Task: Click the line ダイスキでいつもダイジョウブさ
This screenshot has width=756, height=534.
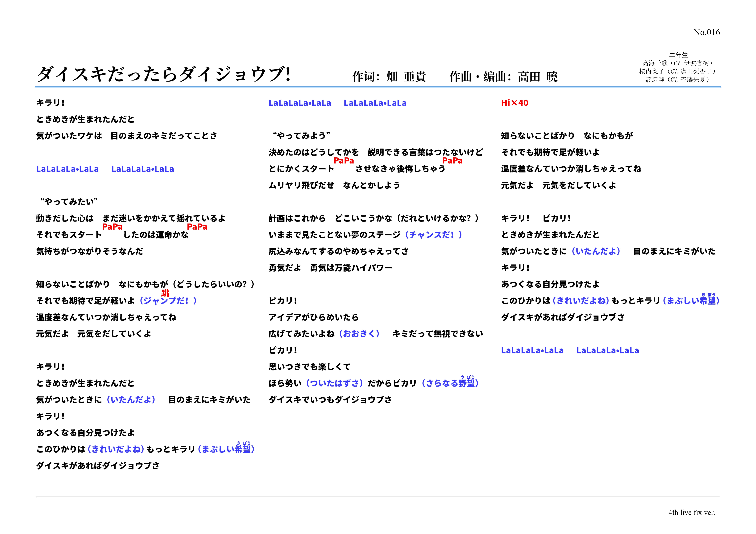Action: (x=330, y=400)
